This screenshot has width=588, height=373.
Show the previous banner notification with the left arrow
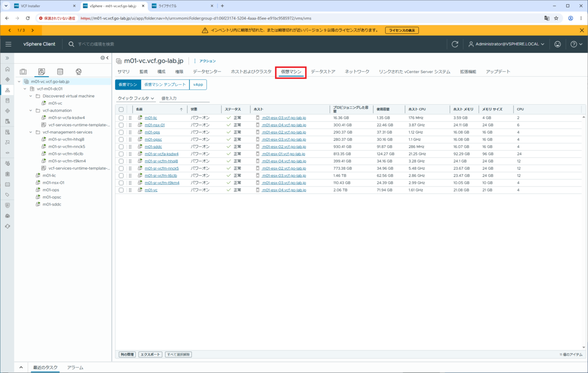coord(10,30)
